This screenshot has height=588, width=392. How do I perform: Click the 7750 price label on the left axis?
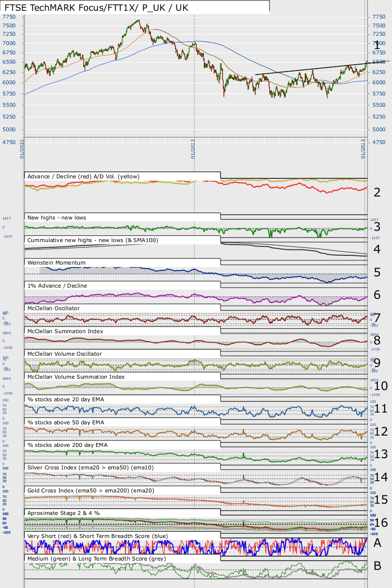(x=9, y=16)
